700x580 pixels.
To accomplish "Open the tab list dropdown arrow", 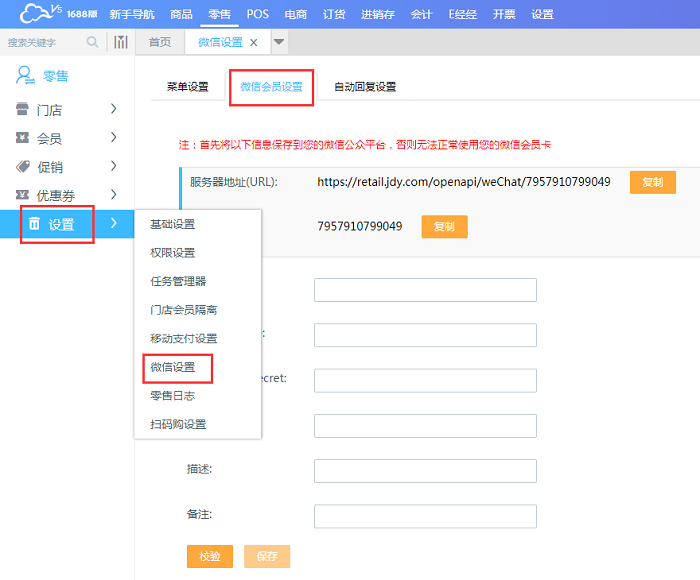I will [279, 42].
